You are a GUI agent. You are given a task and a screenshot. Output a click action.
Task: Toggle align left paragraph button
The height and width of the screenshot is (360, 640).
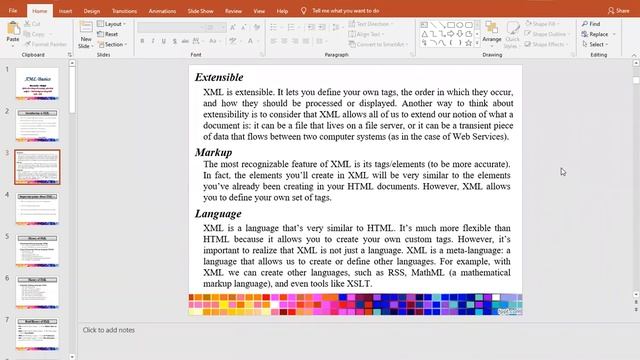pos(273,41)
